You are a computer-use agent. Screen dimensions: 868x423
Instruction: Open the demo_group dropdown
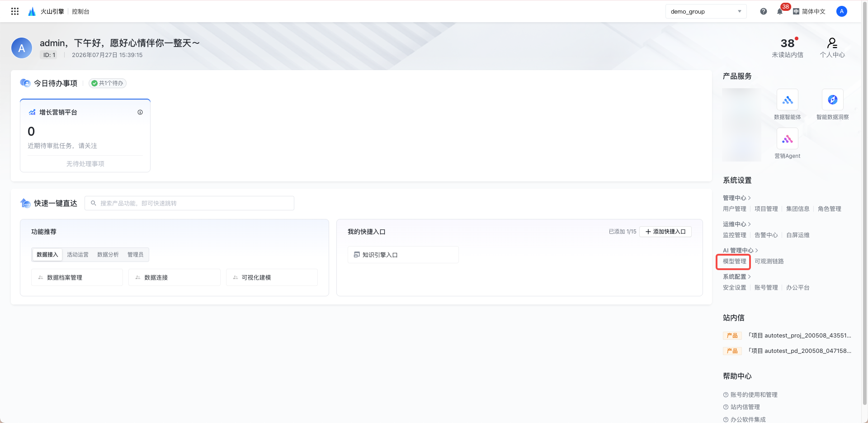706,11
